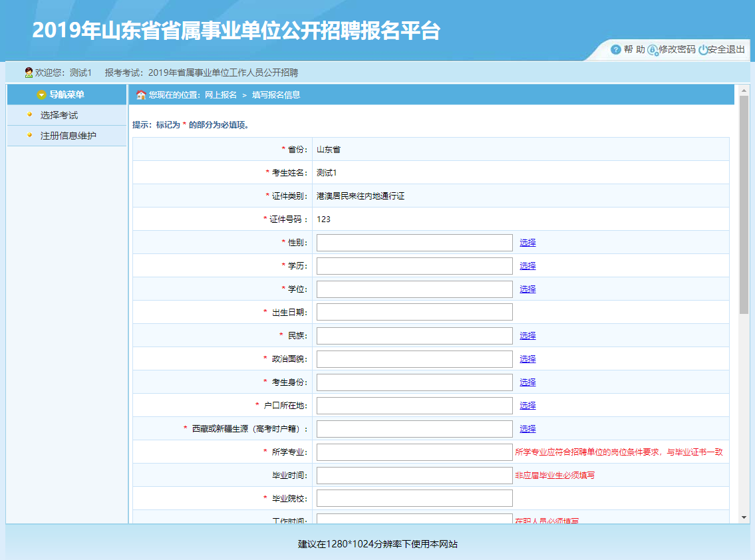Click 选择 link for 考生身份

(528, 382)
